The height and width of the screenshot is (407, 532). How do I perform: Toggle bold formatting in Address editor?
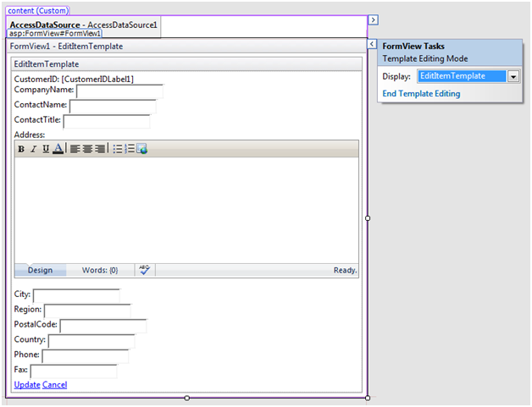coord(21,149)
